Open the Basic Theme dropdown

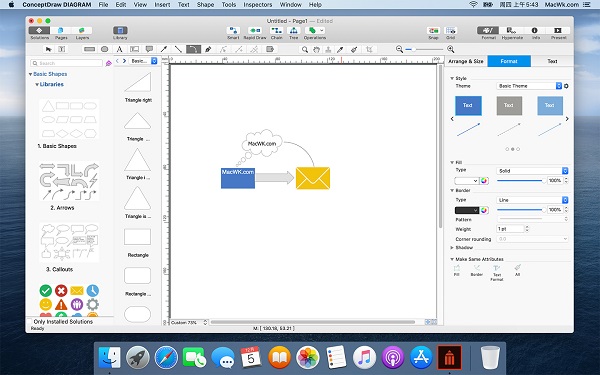point(529,86)
